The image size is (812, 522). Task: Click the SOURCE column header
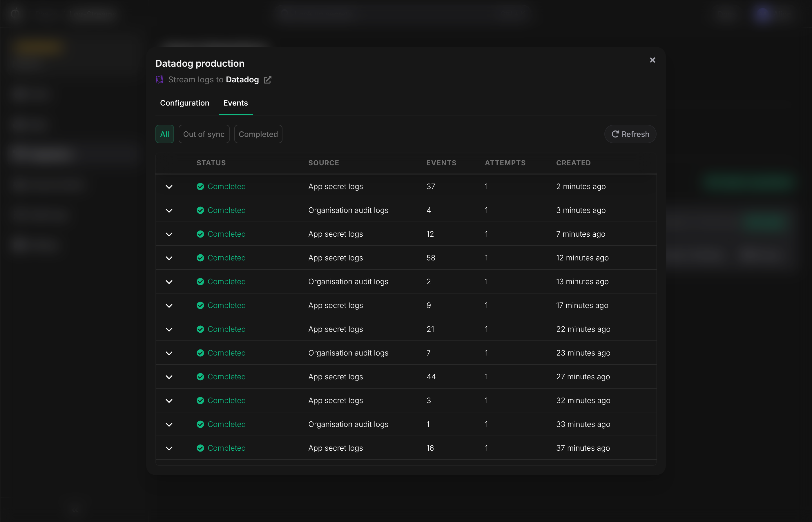coord(324,163)
